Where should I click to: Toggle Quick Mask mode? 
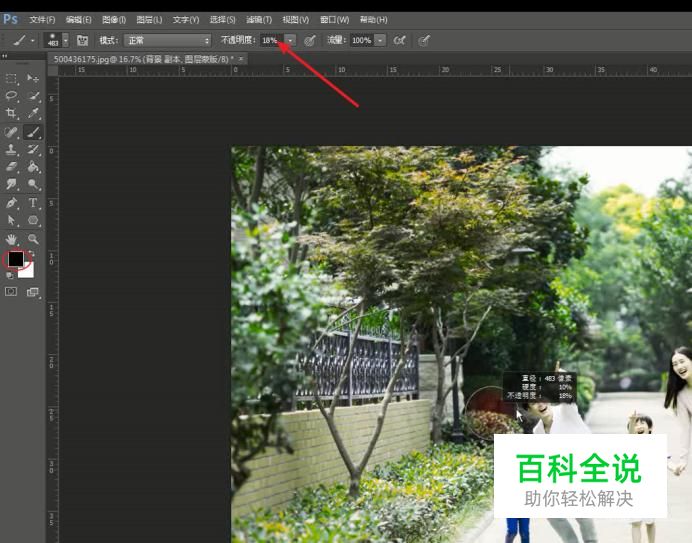click(11, 292)
